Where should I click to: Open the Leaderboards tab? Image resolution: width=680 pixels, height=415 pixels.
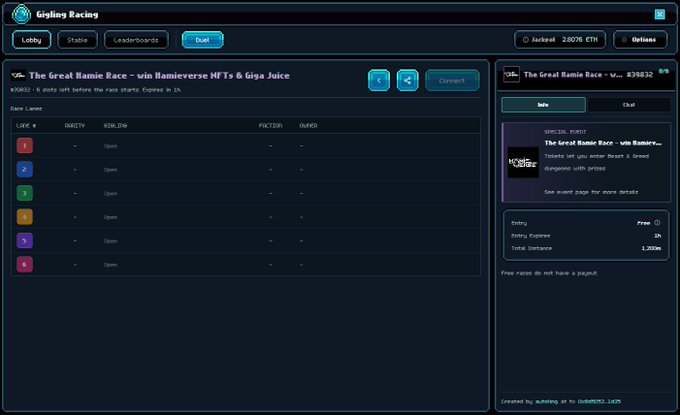coord(136,40)
